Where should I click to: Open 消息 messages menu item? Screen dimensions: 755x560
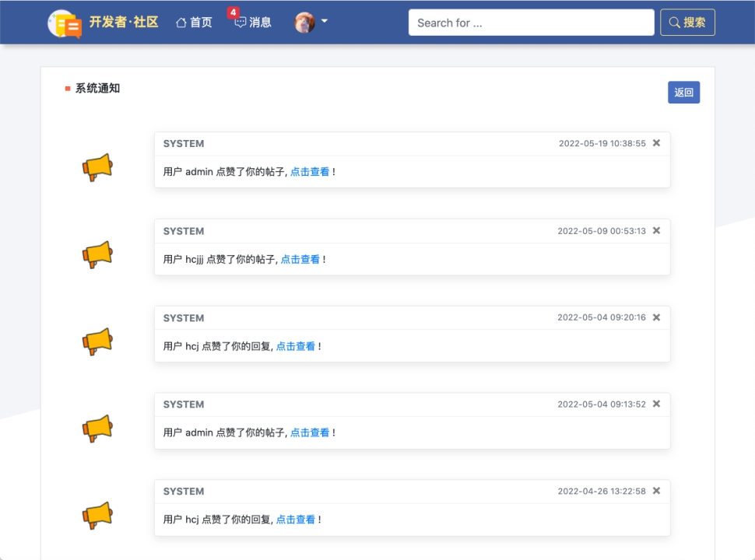coord(253,23)
